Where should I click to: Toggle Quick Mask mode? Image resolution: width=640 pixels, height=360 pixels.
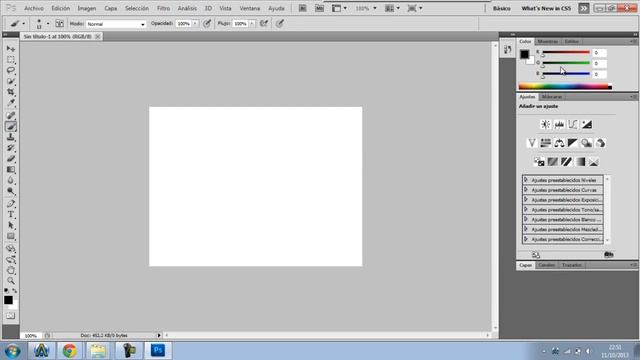[x=11, y=316]
